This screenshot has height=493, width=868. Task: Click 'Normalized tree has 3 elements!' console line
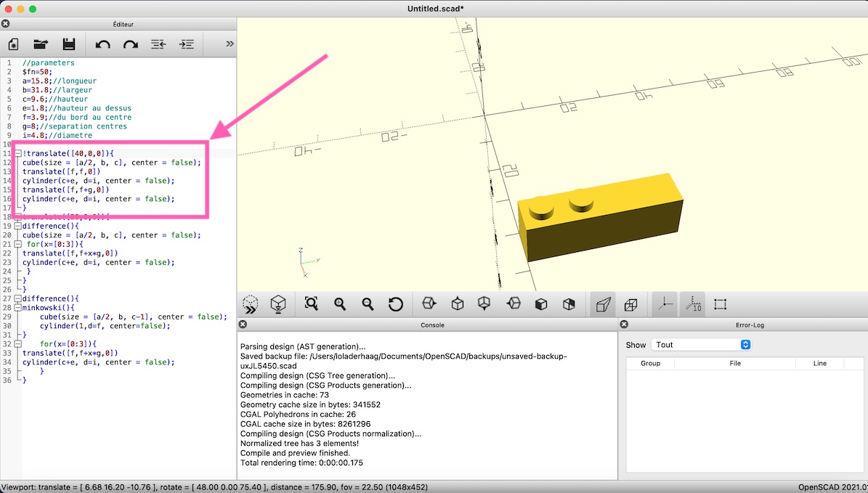pos(299,443)
